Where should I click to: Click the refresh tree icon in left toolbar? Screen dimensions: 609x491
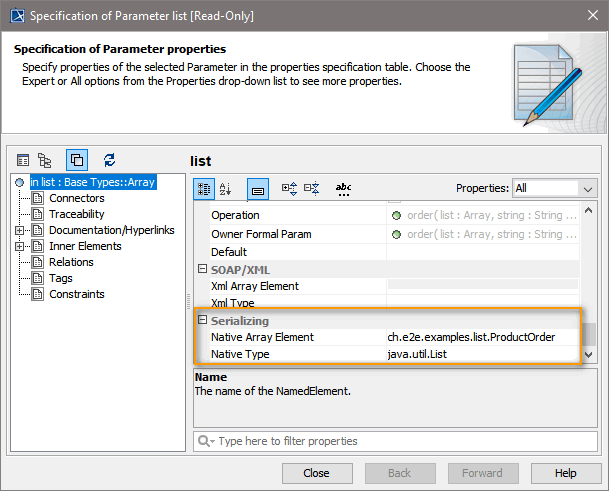(110, 160)
